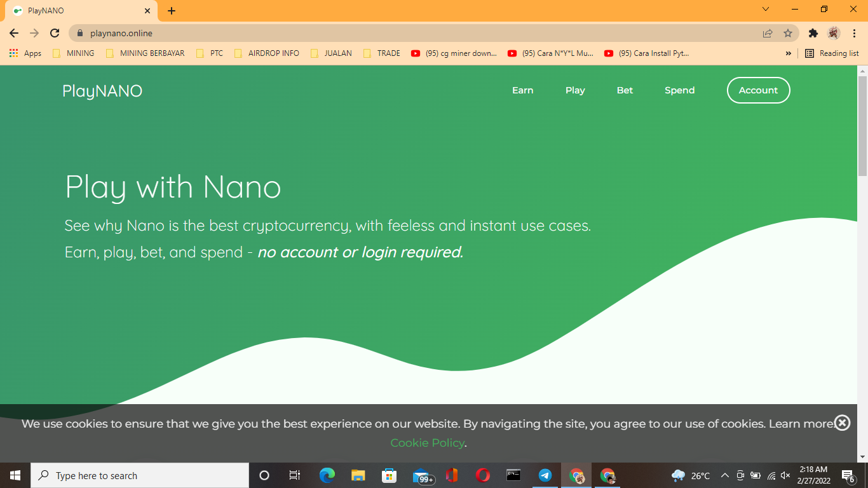Open the Spend menu item
Screen dimensions: 868x488
click(679, 90)
